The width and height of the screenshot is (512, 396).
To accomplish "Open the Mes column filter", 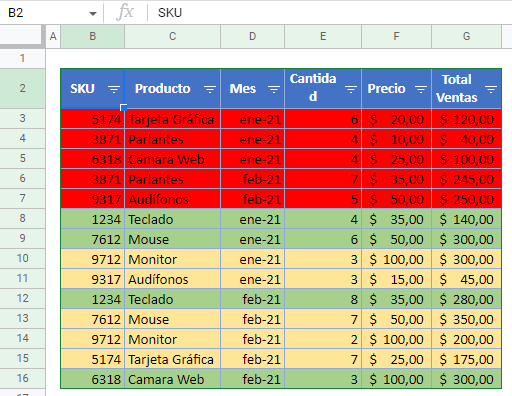I will tap(274, 89).
